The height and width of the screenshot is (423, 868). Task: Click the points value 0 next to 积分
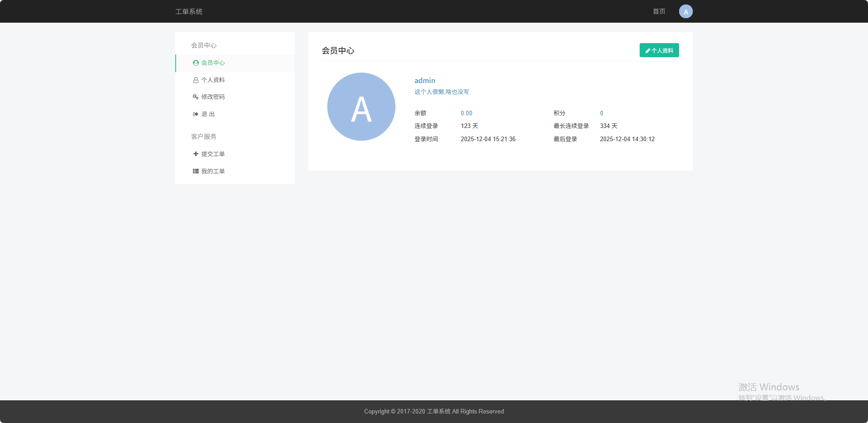click(x=602, y=113)
